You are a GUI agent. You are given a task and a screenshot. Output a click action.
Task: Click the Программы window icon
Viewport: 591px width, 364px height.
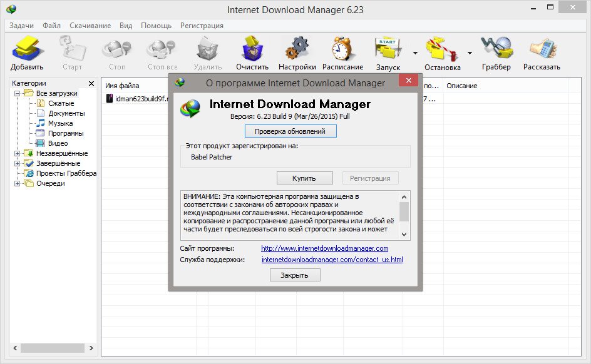click(x=40, y=133)
